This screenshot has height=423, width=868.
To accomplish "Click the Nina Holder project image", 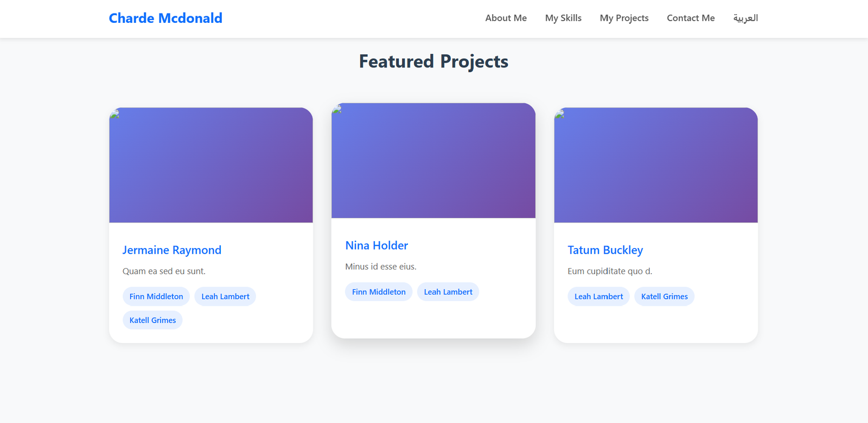I will (433, 161).
